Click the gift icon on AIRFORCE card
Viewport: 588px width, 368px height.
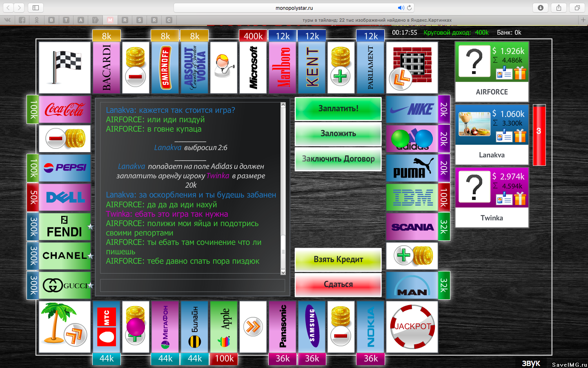pos(520,73)
